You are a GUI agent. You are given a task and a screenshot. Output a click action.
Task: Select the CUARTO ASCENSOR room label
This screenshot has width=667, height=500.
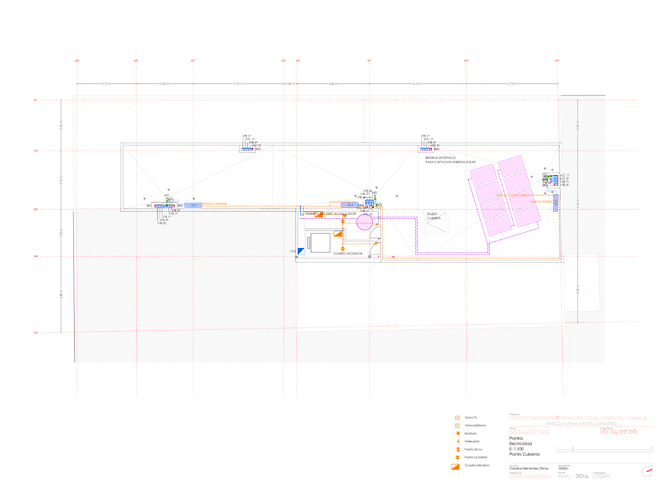tap(347, 254)
